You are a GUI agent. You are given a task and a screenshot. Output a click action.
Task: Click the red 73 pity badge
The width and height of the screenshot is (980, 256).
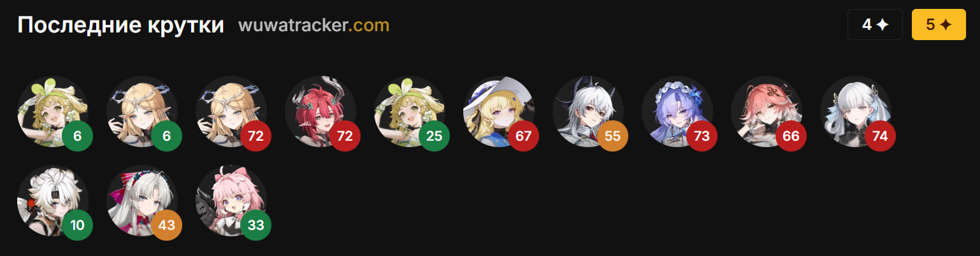tap(702, 136)
